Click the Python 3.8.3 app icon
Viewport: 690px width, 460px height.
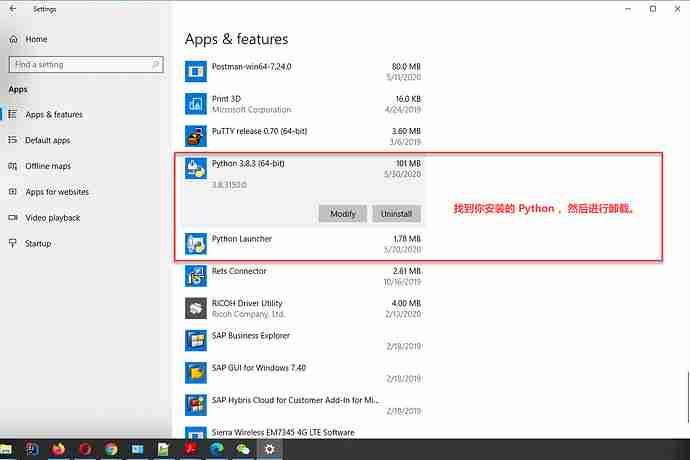[x=196, y=168]
